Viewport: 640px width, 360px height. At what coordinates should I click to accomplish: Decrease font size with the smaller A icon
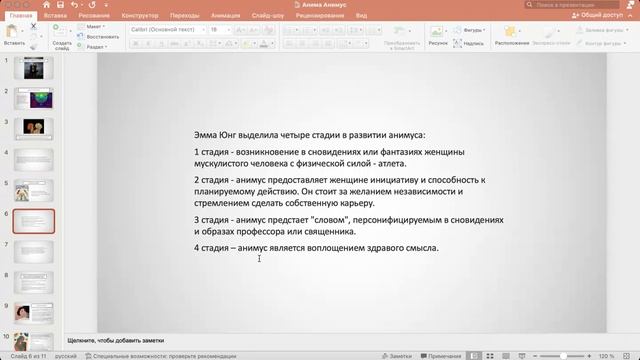tap(254, 30)
